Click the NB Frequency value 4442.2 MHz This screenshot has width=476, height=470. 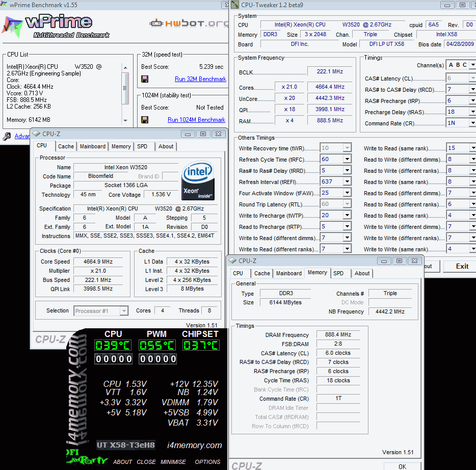[x=390, y=311]
